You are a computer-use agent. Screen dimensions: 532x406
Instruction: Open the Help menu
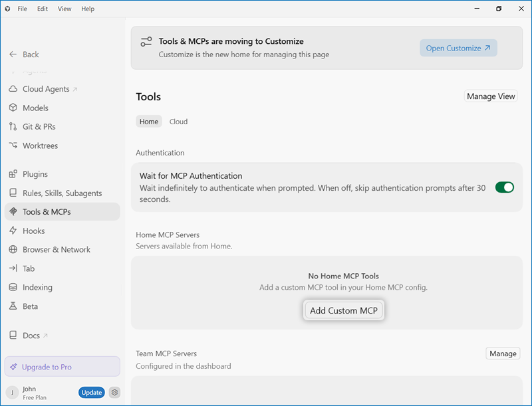(88, 9)
